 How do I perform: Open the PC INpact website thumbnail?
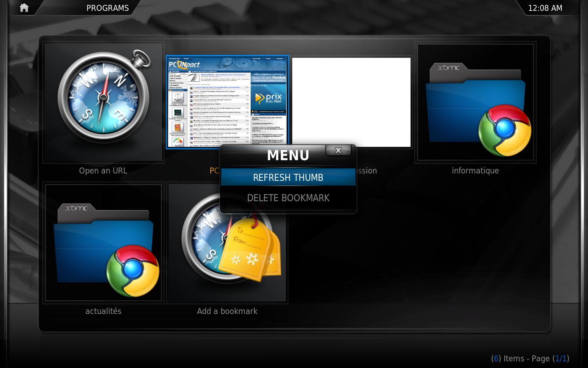tap(227, 102)
